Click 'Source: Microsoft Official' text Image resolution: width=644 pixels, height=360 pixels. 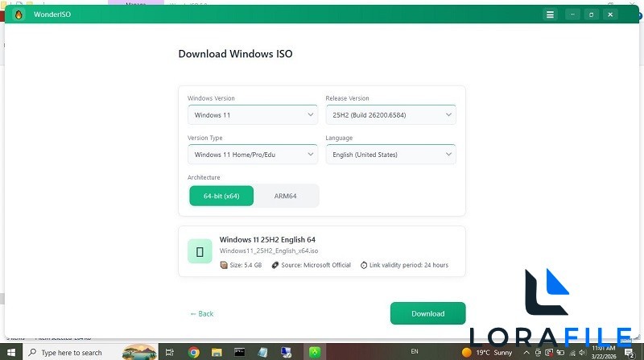point(316,265)
